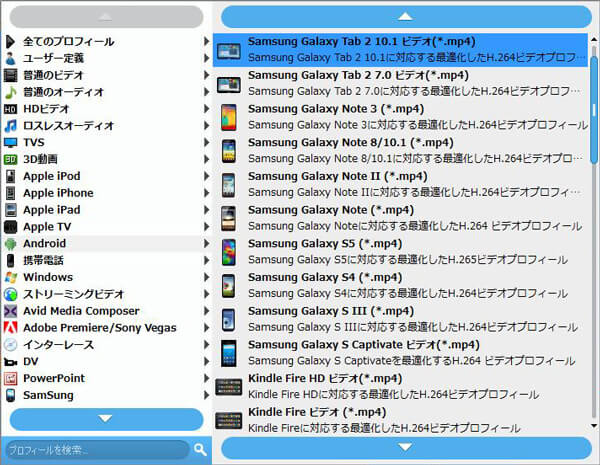The height and width of the screenshot is (465, 600).
Task: Expand the 全てのプロフィール submenu arrow
Action: (206, 41)
